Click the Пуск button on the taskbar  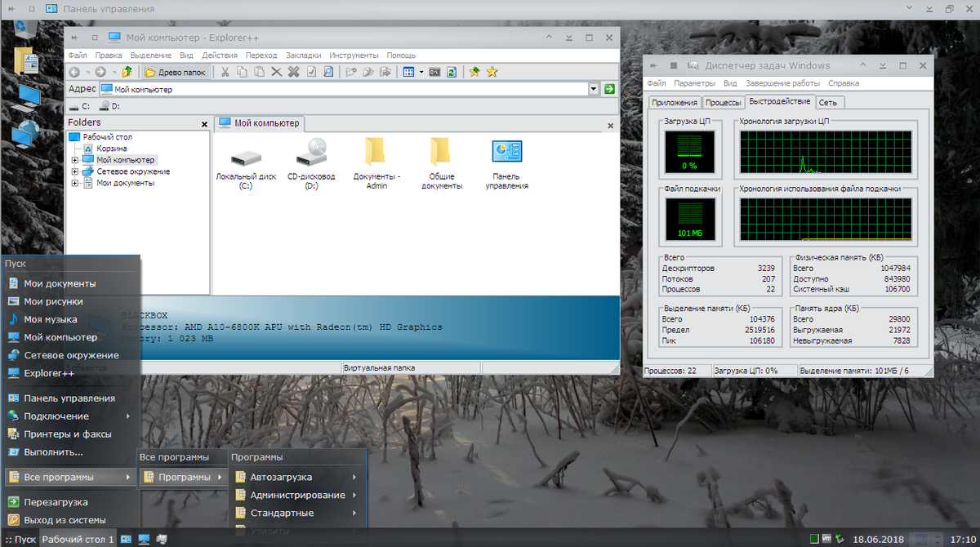pos(20,540)
